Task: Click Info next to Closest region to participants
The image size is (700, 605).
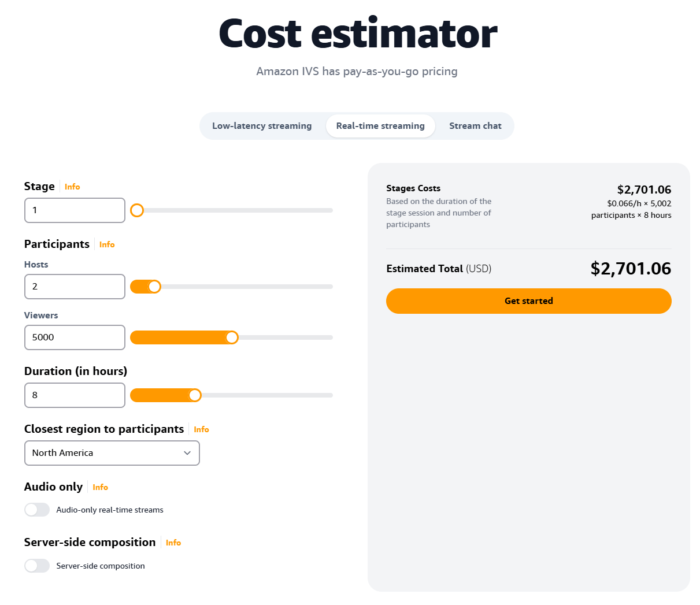Action: tap(201, 429)
